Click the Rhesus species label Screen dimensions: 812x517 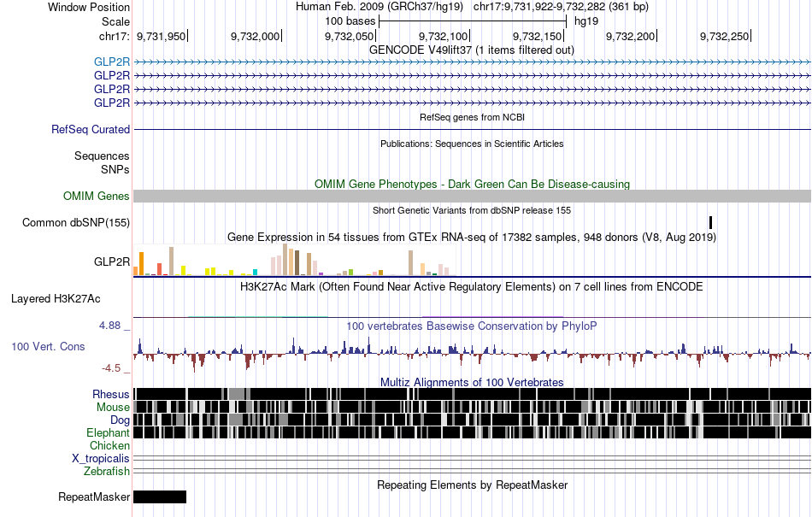[111, 394]
